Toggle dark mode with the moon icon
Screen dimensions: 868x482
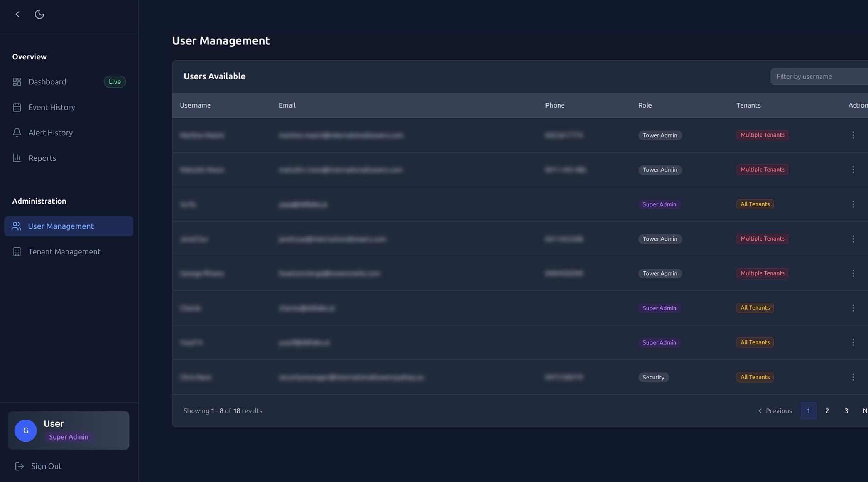tap(39, 14)
